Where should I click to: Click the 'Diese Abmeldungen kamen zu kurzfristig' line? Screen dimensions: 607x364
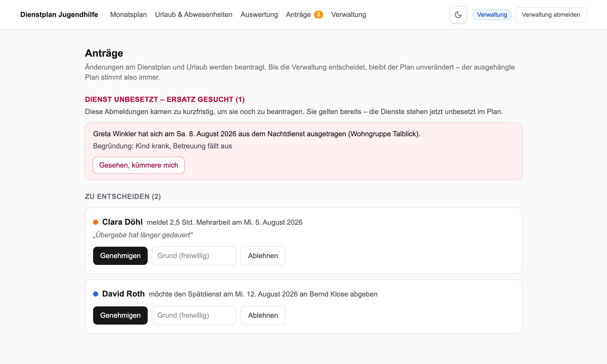(x=294, y=112)
